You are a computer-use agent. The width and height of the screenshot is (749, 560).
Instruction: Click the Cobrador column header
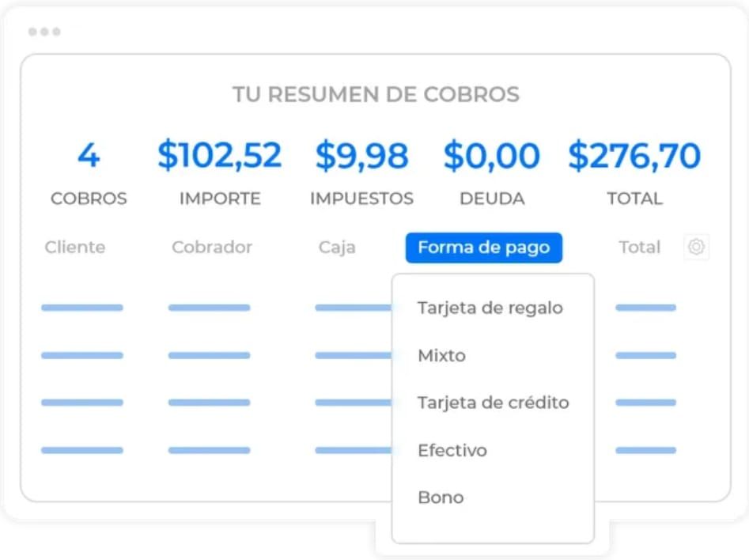[x=212, y=247]
